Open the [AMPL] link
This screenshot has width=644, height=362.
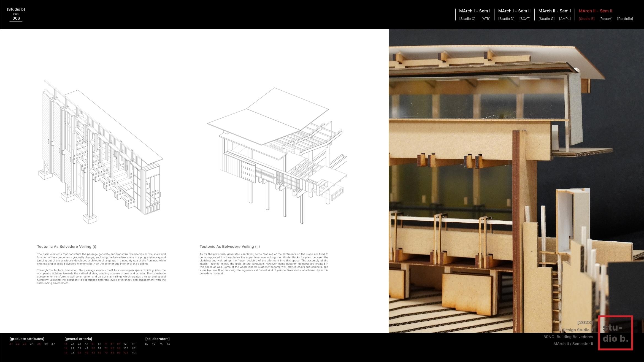pos(565,19)
